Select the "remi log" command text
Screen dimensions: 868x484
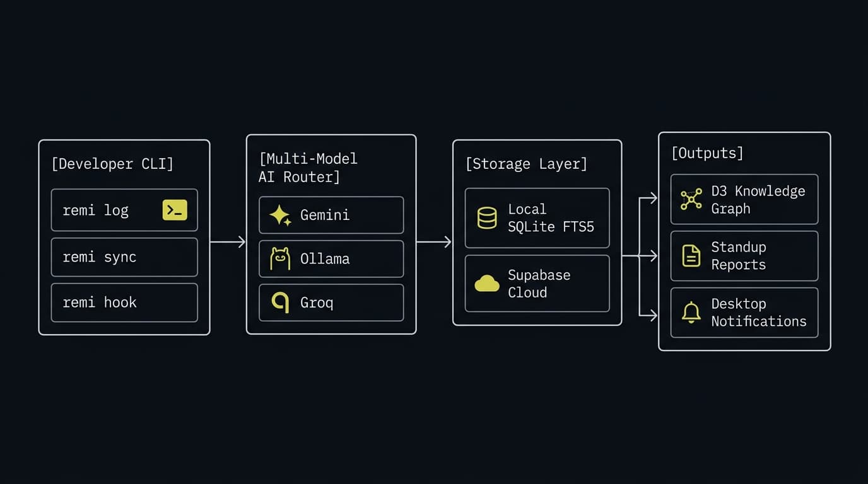95,210
